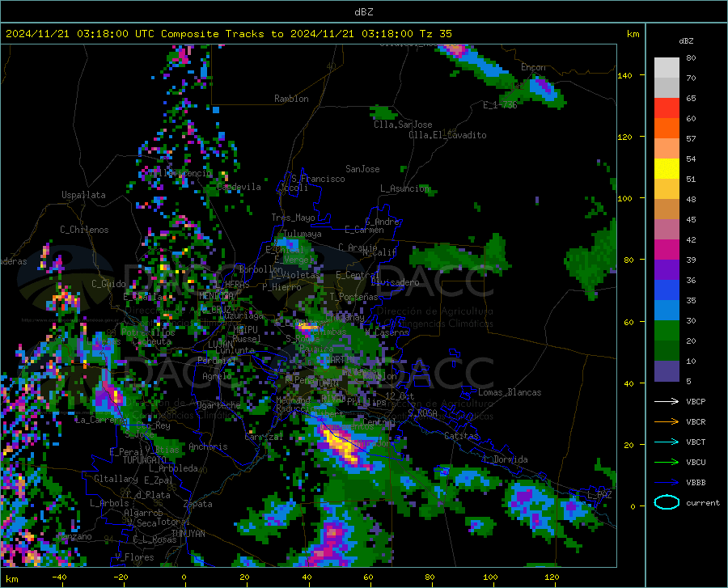Click the 'dBZ' title at top center
Screen dimensions: 728x588
(363, 12)
